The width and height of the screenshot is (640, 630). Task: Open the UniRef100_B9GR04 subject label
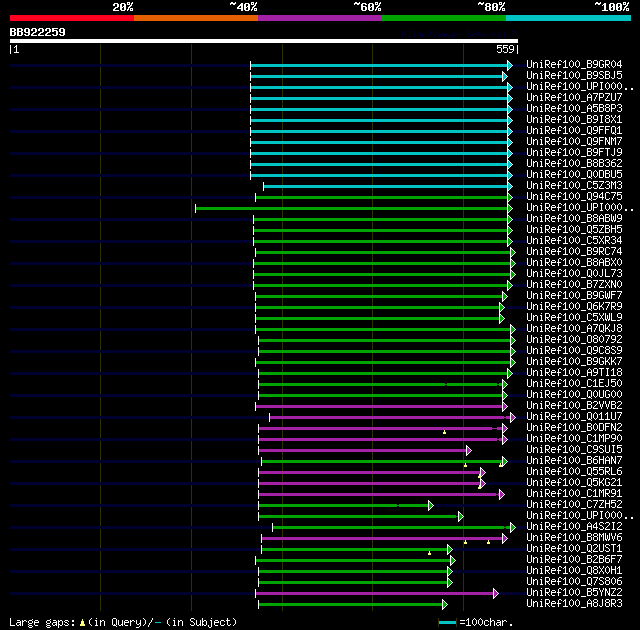pos(574,64)
